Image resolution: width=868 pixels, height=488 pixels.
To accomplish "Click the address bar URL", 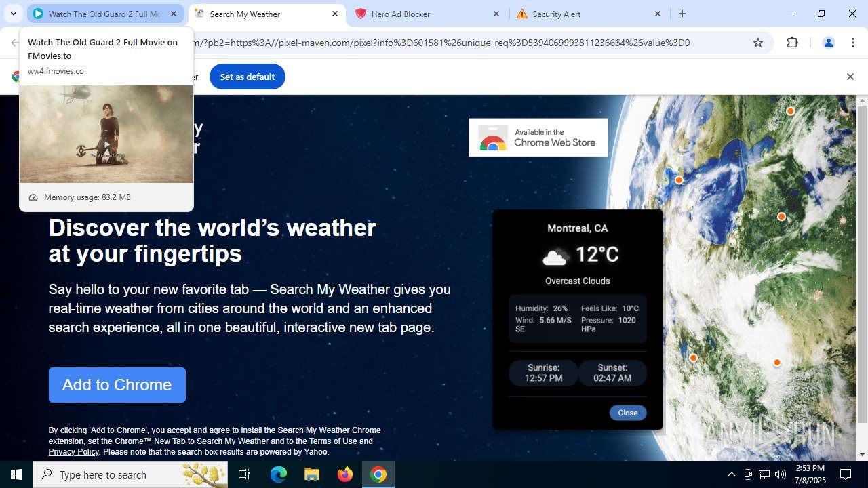I will click(441, 43).
